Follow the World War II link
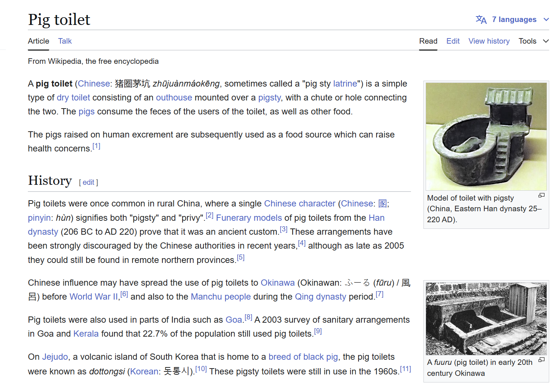Screen dimensions: 558x392 [94, 297]
